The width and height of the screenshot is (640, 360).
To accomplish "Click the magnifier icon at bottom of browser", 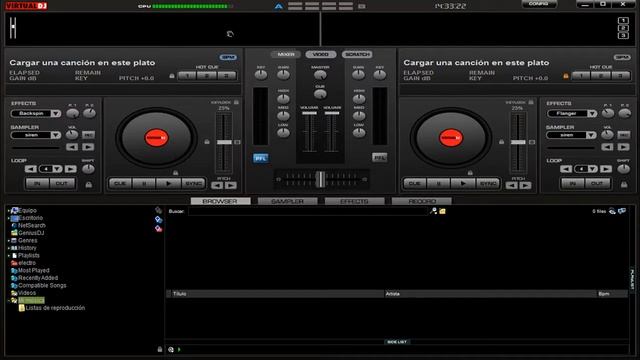I will (171, 350).
